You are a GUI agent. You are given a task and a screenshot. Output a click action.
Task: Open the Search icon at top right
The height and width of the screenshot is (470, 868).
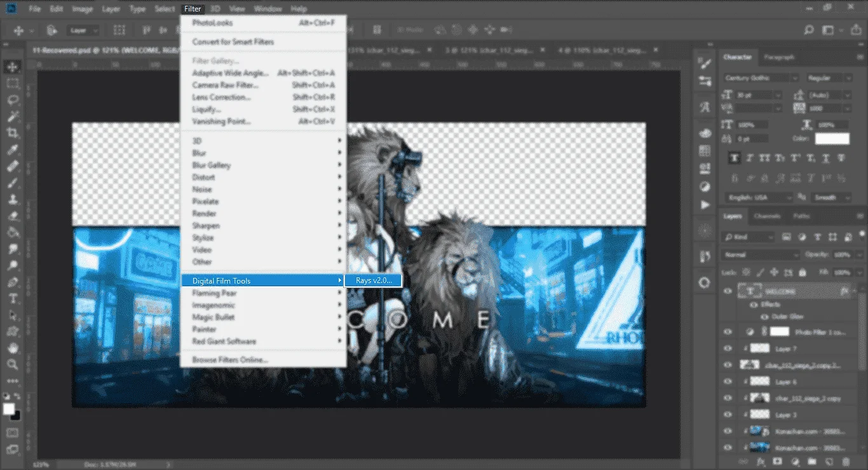[809, 30]
